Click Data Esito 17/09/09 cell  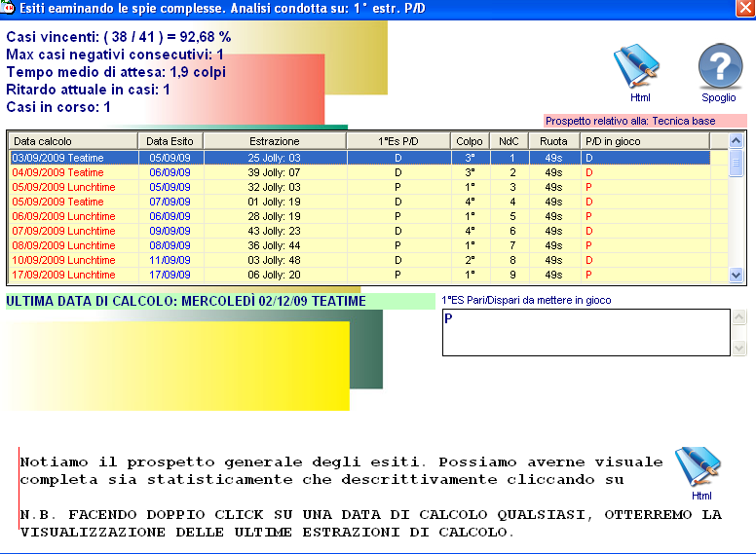coord(170,275)
